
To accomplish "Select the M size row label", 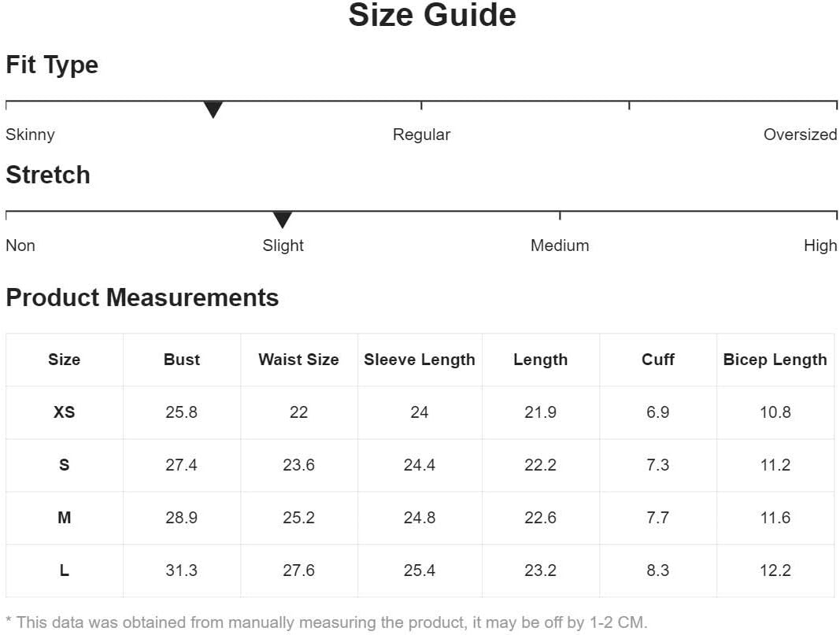I will coord(65,517).
